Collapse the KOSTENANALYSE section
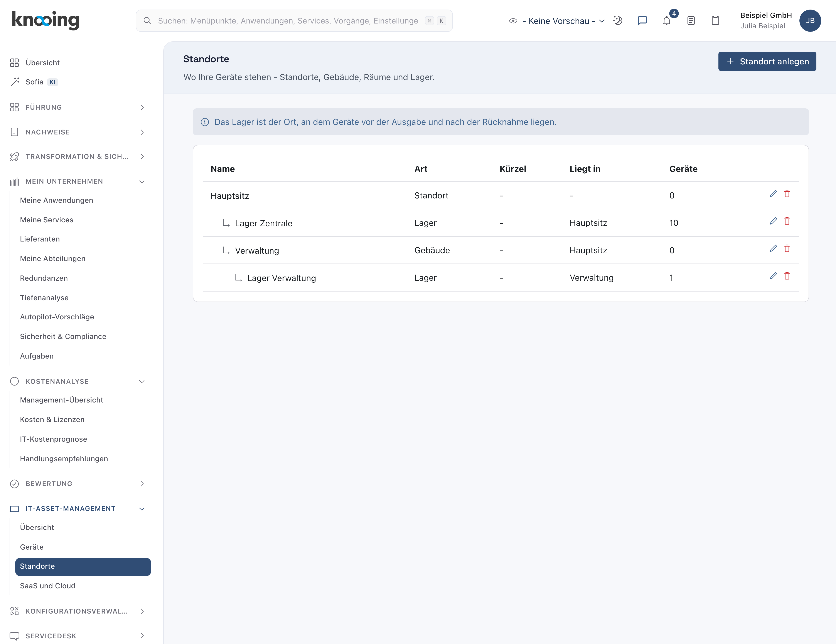The image size is (836, 644). (77, 381)
